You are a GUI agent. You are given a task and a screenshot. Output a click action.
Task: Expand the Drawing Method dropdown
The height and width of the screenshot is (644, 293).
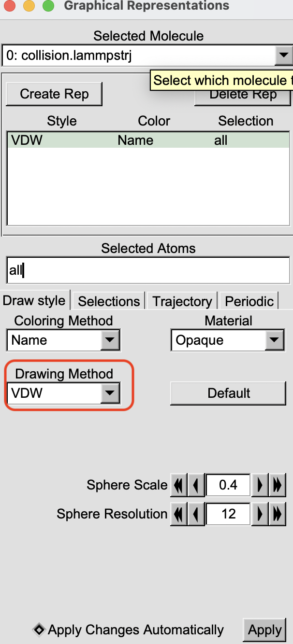click(x=110, y=393)
